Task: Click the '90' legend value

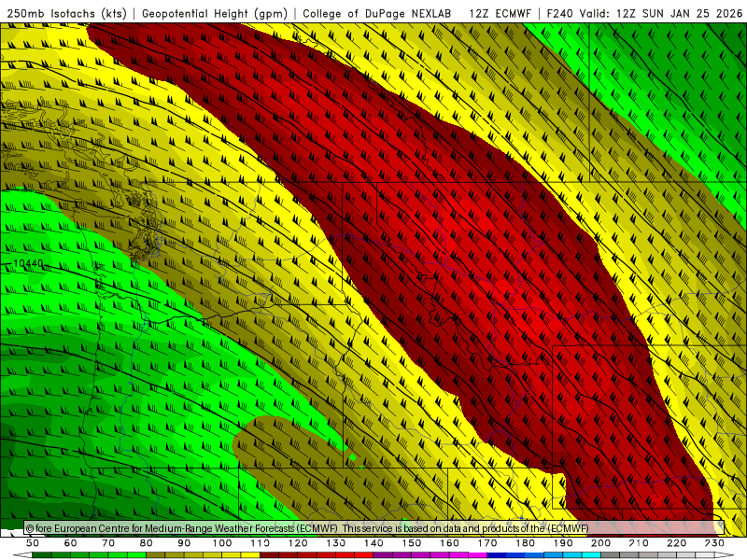Action: (184, 543)
